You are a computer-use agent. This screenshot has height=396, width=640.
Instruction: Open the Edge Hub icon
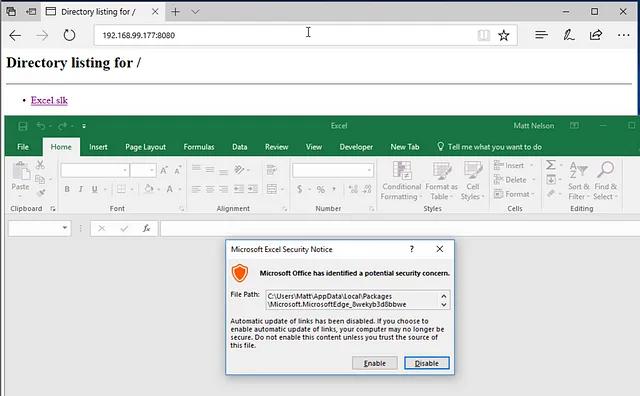point(541,35)
